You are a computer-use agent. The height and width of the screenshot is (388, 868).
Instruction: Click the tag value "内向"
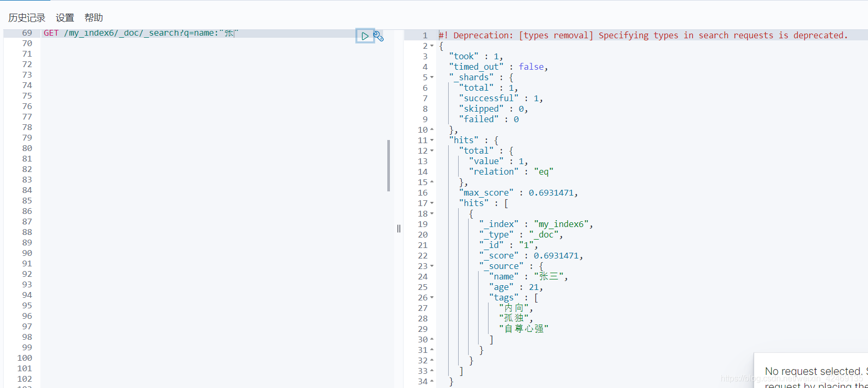pyautogui.click(x=514, y=308)
